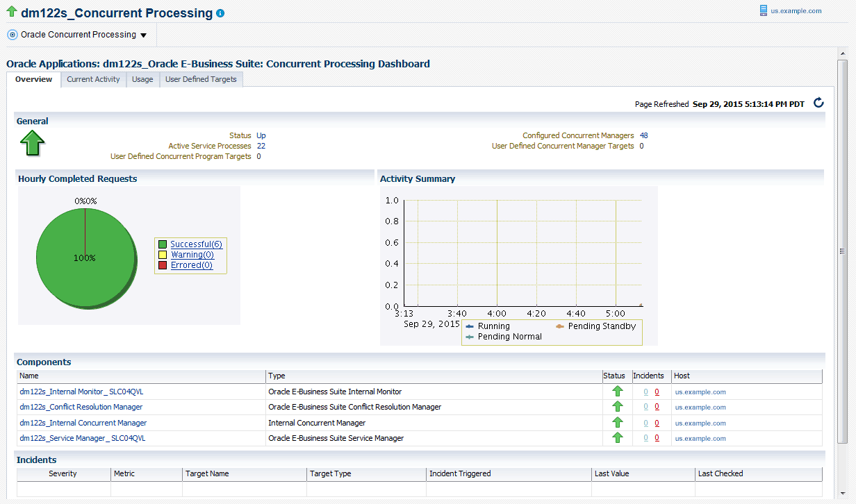Open the Usage tab
The width and height of the screenshot is (856, 504).
(x=142, y=79)
